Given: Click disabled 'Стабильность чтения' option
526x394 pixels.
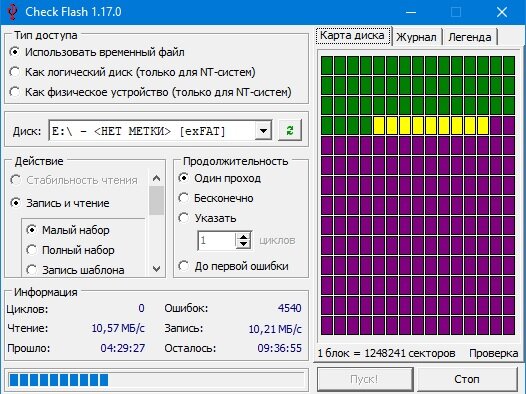Looking at the screenshot, I should (74, 180).
